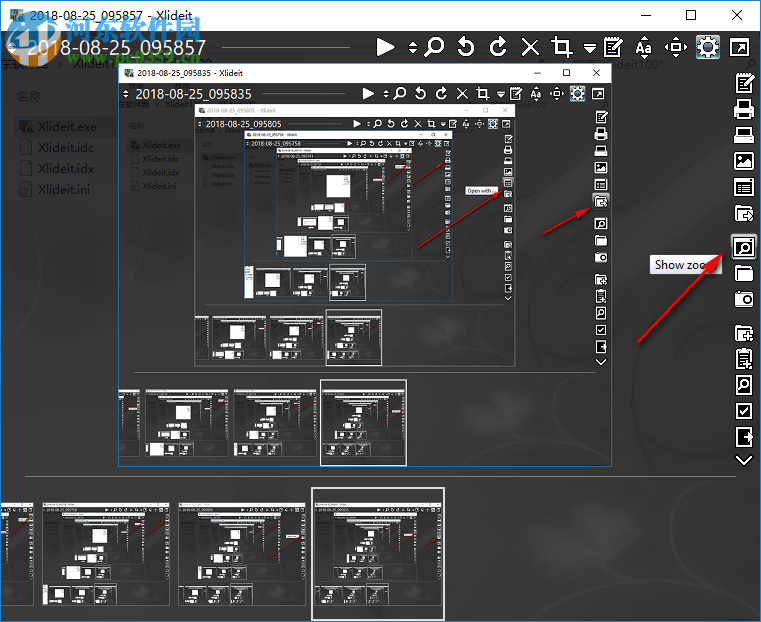Open the zoom magnifier tool in top toolbar
This screenshot has height=622, width=761.
click(434, 47)
